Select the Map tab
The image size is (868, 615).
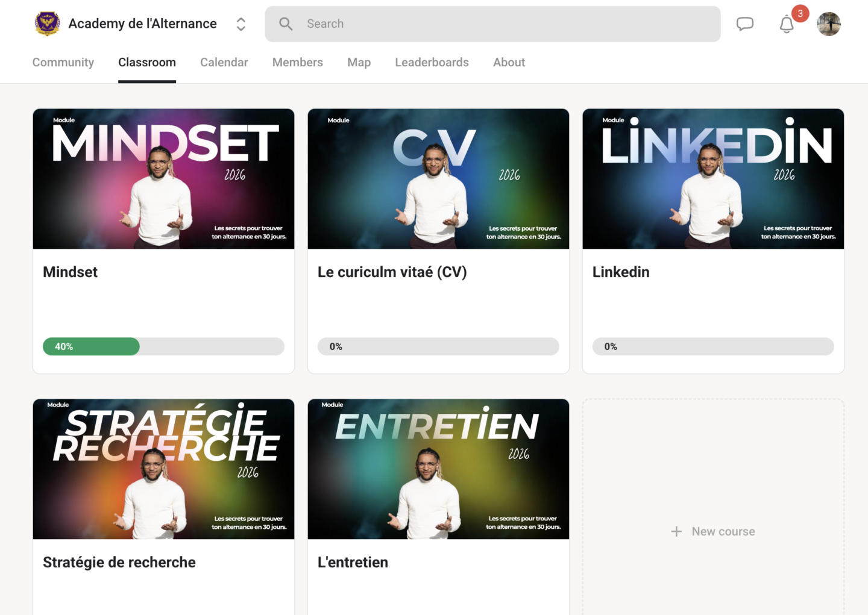359,63
